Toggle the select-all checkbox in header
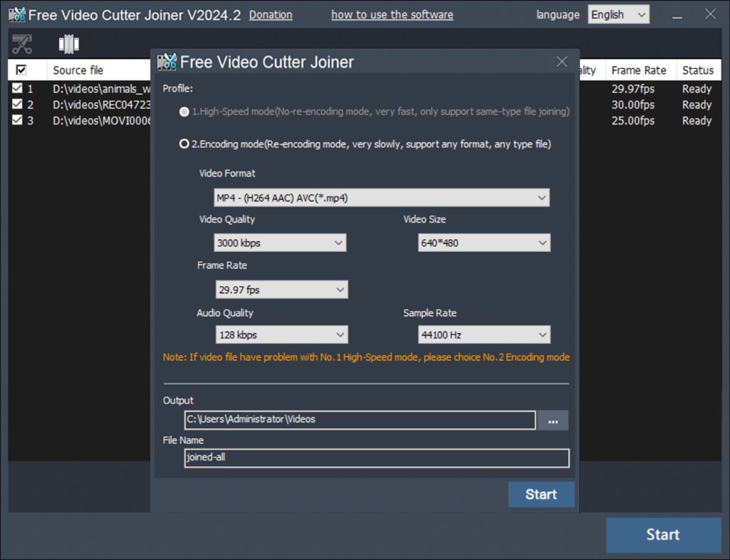 click(x=21, y=69)
